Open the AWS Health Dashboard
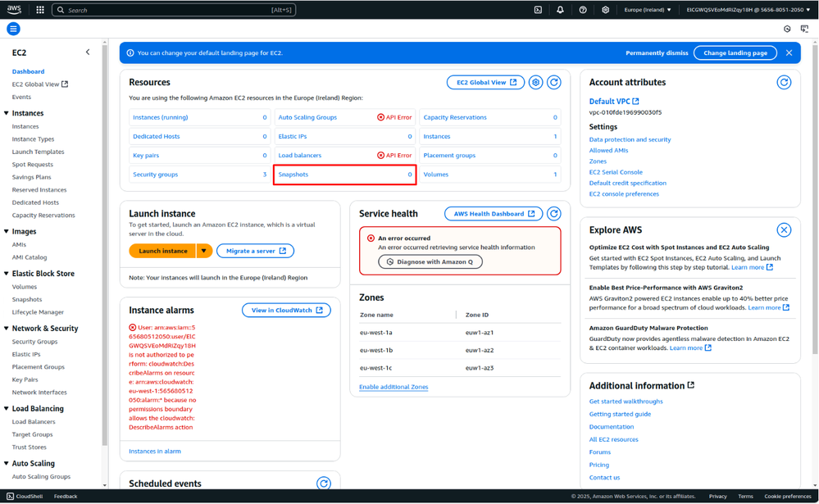Viewport: 819px width, 504px height. tap(494, 214)
